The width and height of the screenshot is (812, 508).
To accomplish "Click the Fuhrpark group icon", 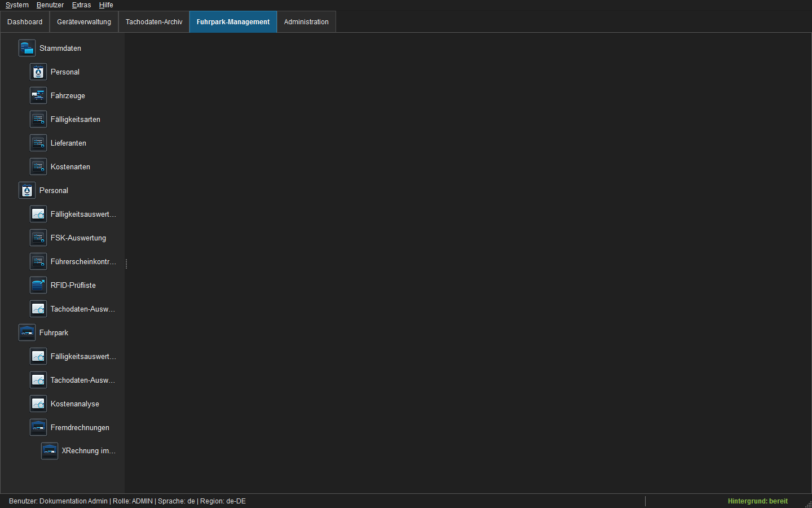I will (27, 332).
